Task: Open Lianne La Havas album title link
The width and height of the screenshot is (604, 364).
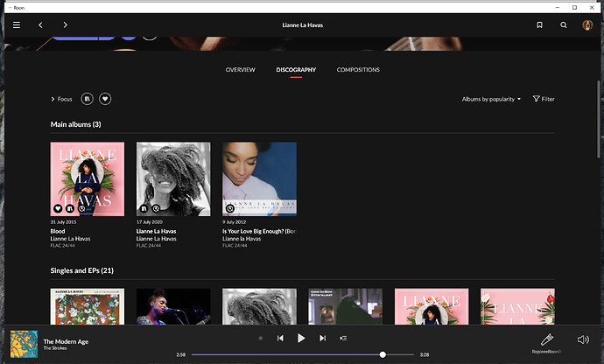Action: [x=157, y=231]
